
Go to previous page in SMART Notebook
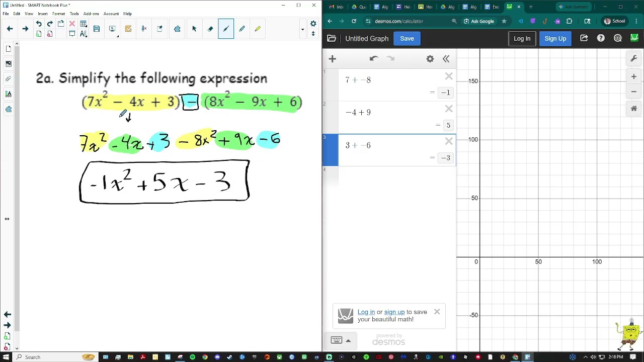click(x=10, y=29)
